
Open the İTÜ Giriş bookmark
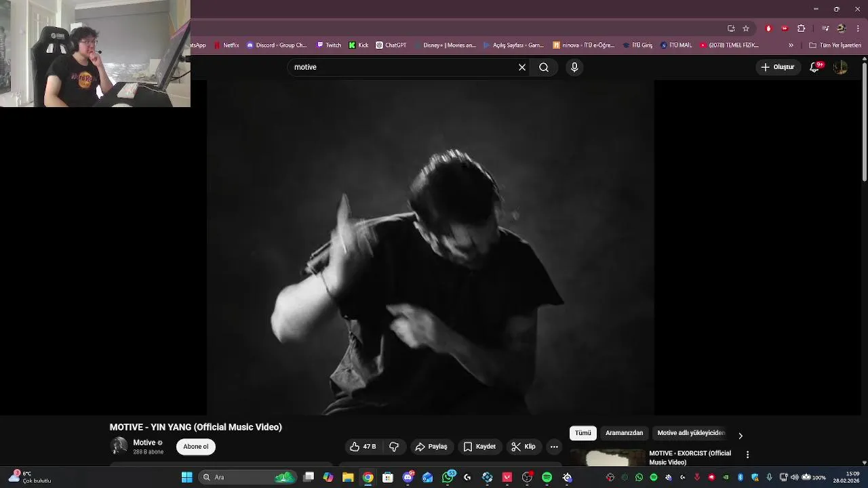pos(637,45)
